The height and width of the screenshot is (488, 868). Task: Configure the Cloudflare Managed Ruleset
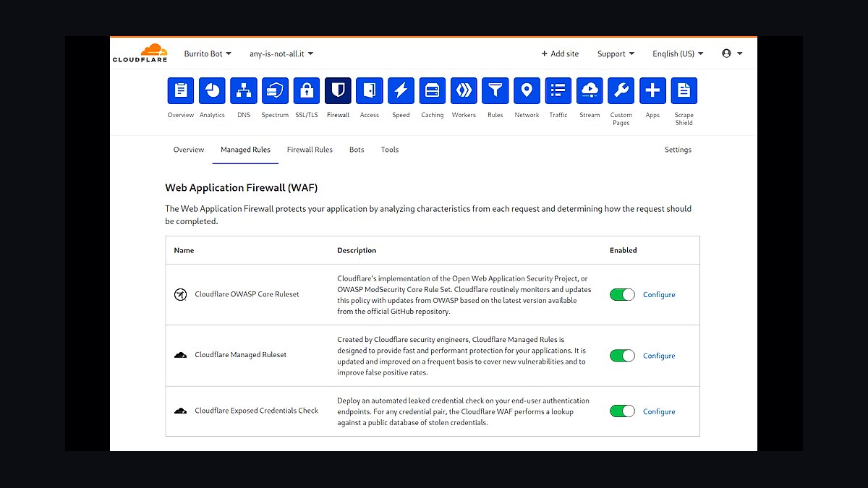(x=659, y=356)
